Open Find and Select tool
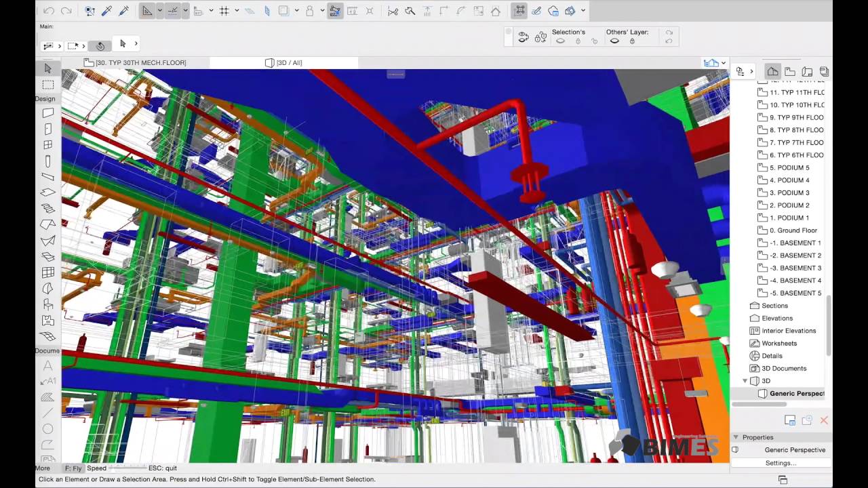868x488 pixels. coord(90,11)
